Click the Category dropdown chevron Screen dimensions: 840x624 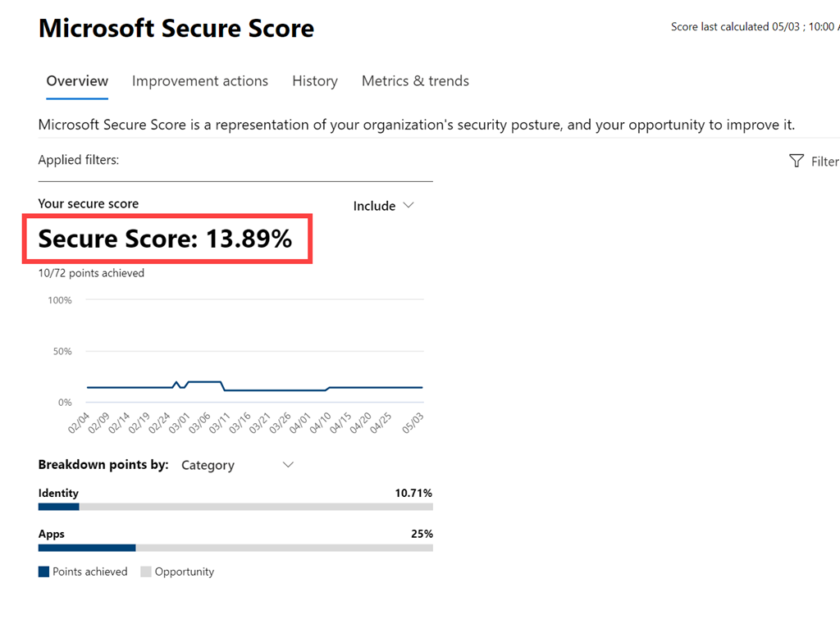pos(288,465)
